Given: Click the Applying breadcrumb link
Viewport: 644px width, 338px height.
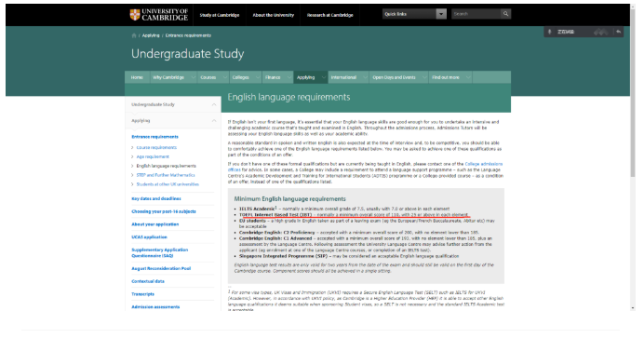Looking at the screenshot, I should (x=151, y=35).
